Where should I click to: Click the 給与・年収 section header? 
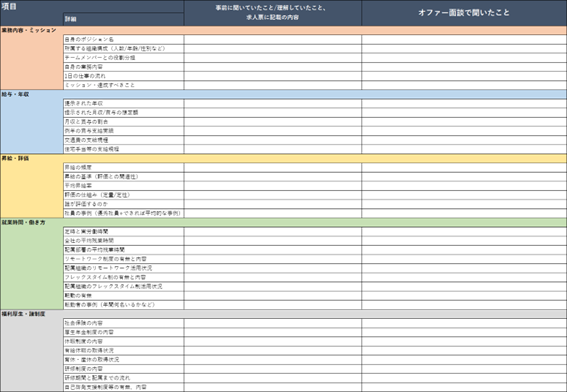coord(15,94)
